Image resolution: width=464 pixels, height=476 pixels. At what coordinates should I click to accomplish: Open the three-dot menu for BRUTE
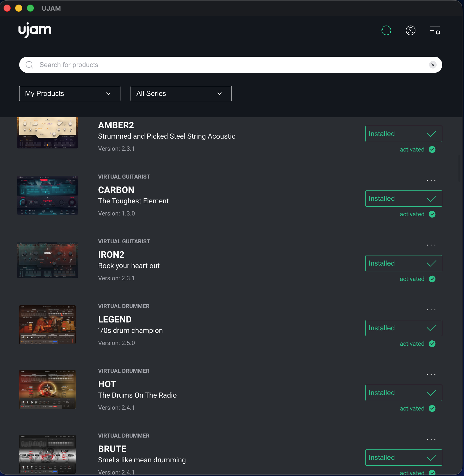[x=431, y=439]
